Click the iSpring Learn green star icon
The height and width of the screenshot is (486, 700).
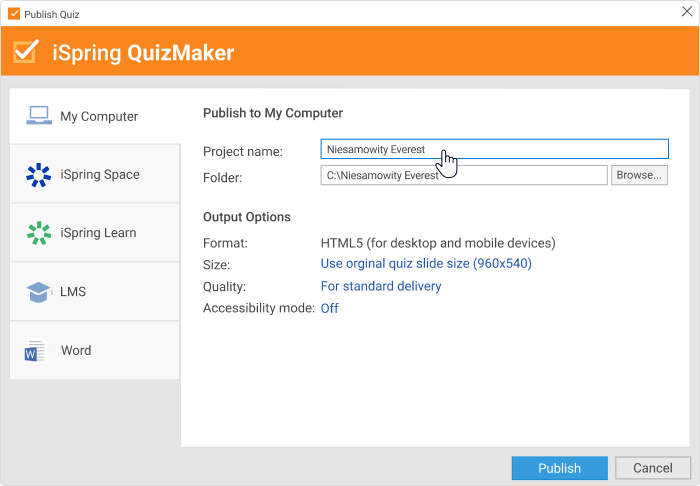click(x=39, y=233)
